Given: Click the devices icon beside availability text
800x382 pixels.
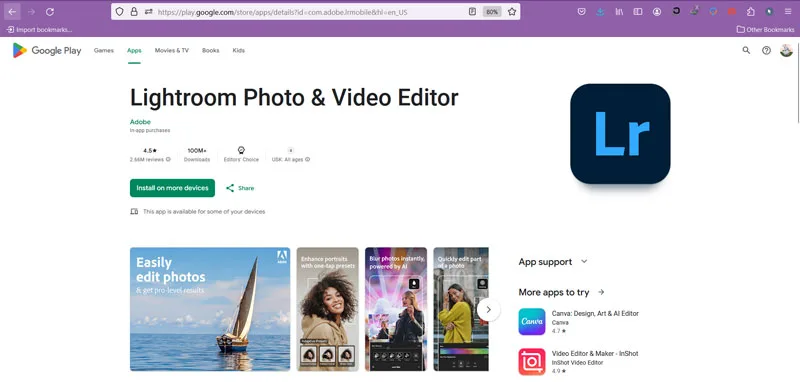Looking at the screenshot, I should coord(134,211).
